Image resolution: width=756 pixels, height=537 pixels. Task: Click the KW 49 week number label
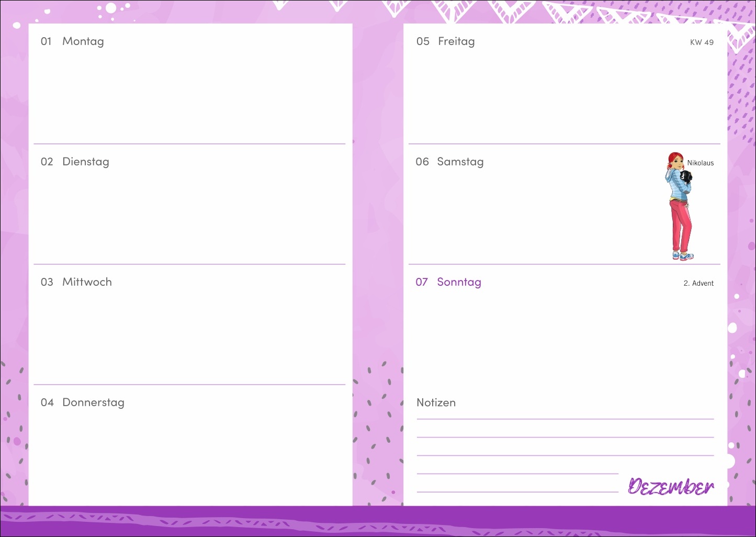click(702, 42)
